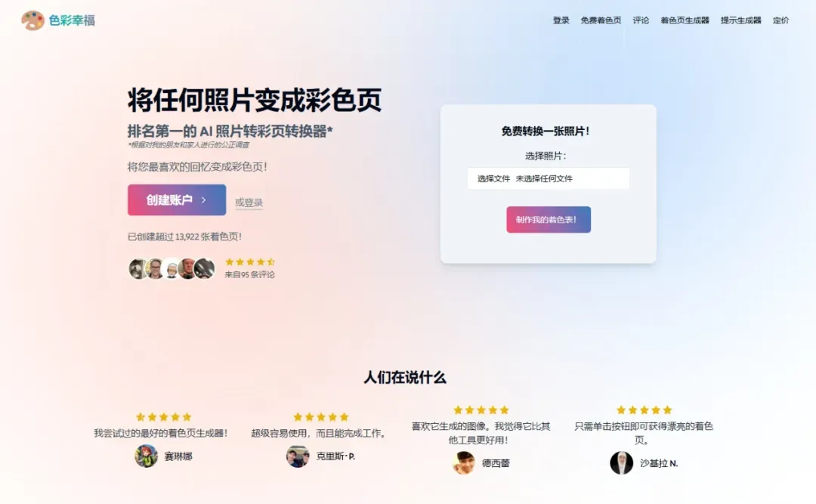Open 提示生成器 navigation link
Viewport: 816px width, 504px height.
click(x=740, y=20)
